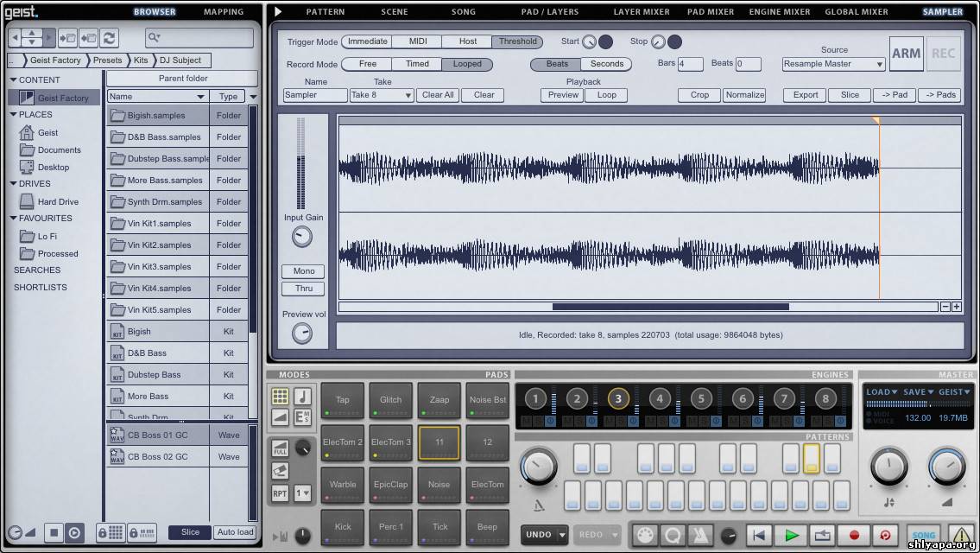Screen dimensions: 980x553
Task: Click the Normalize button
Action: click(744, 95)
